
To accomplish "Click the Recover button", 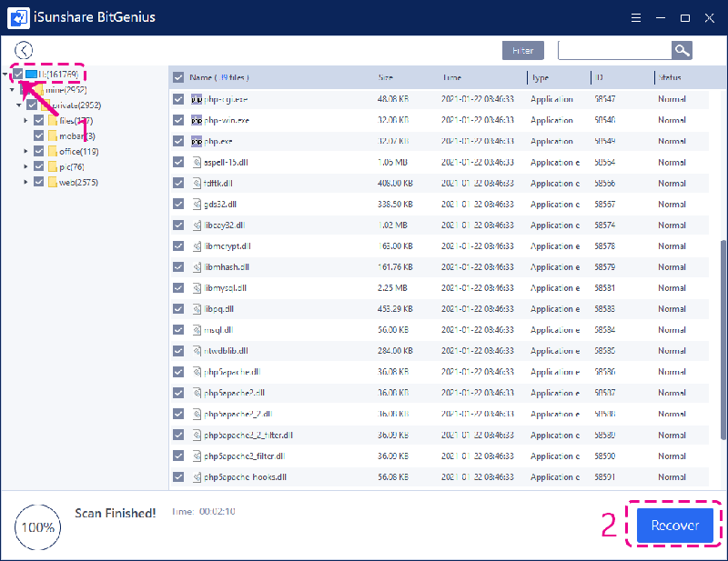I will (x=674, y=526).
